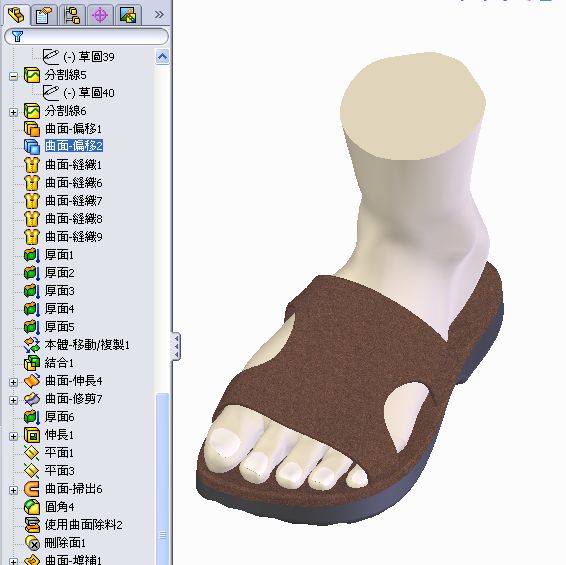Viewport: 566px width, 565px height.
Task: Click the 分割線6 split line icon
Action: pos(32,111)
